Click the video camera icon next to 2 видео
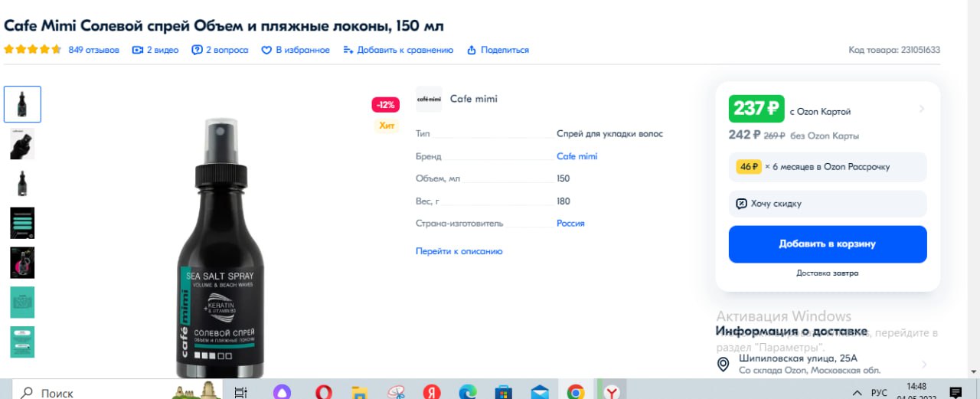The image size is (980, 399). coord(138,50)
